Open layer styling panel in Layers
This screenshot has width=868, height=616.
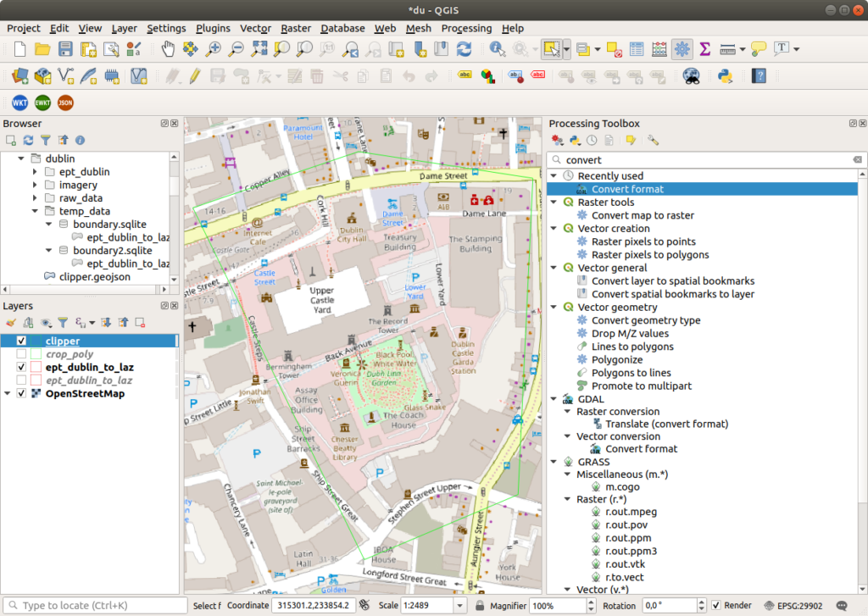point(11,323)
